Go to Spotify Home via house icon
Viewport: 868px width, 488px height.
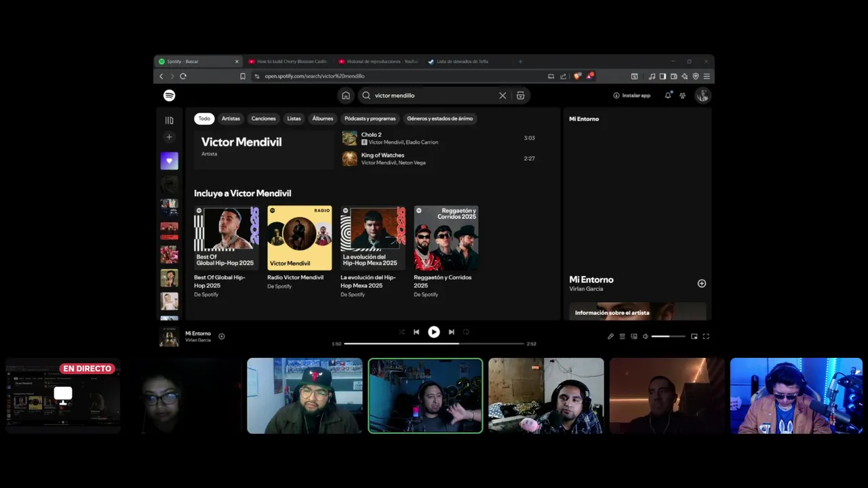tap(346, 96)
